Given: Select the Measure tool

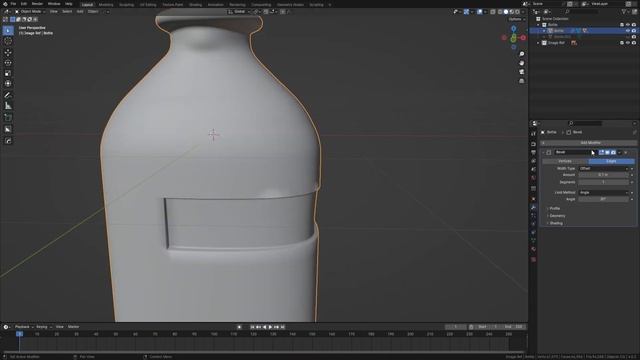Looking at the screenshot, I should click(8, 106).
